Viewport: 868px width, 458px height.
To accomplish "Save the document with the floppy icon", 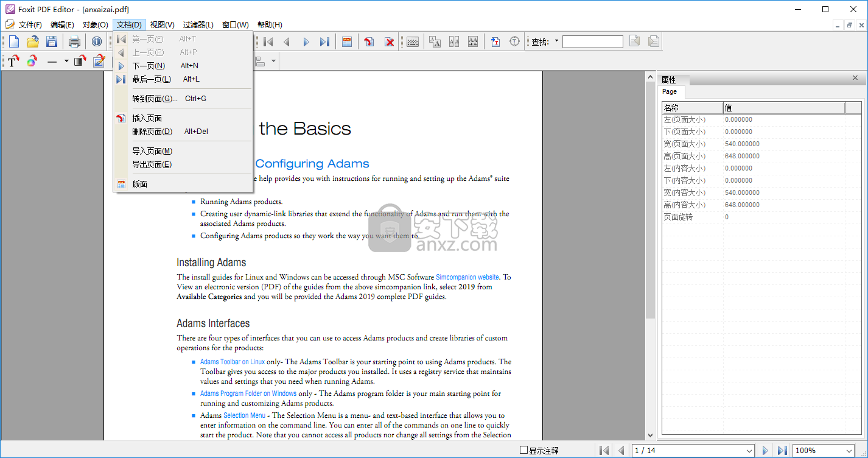I will (x=52, y=41).
